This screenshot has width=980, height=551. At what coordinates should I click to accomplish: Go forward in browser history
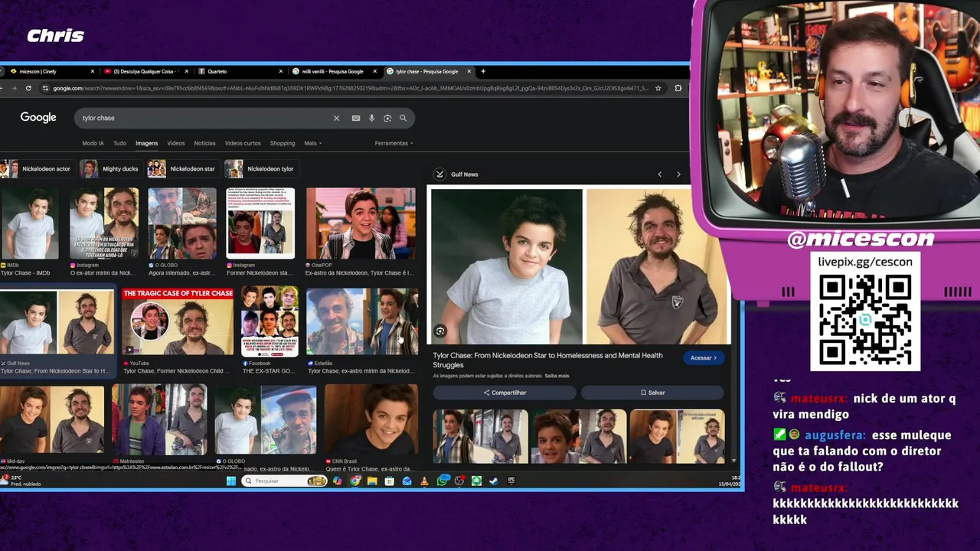tap(14, 88)
